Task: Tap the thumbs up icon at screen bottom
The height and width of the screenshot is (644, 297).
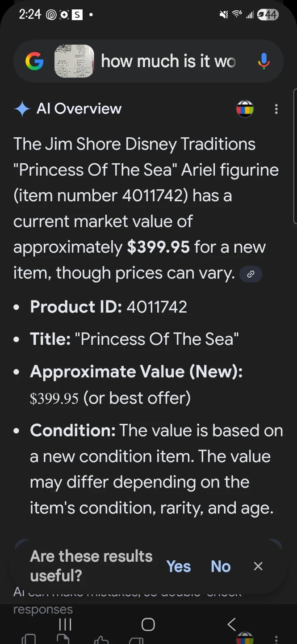Action: pos(101,640)
